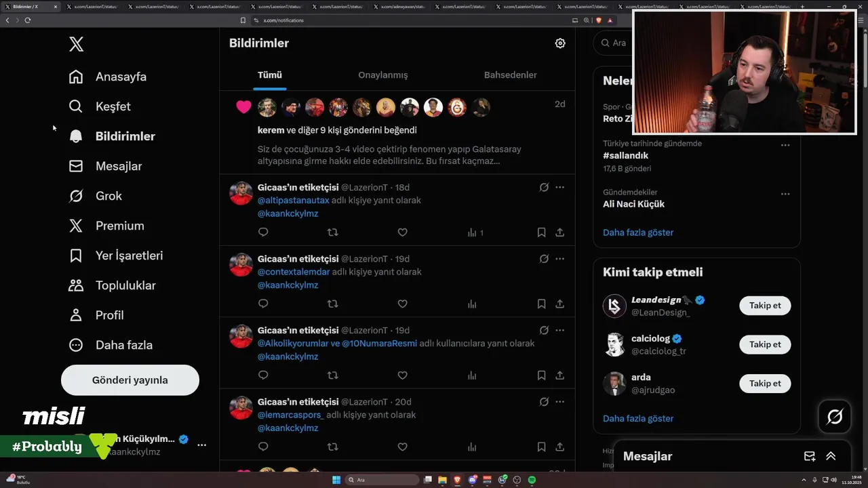Share the @lemarcaspors_ reply post

(559, 447)
